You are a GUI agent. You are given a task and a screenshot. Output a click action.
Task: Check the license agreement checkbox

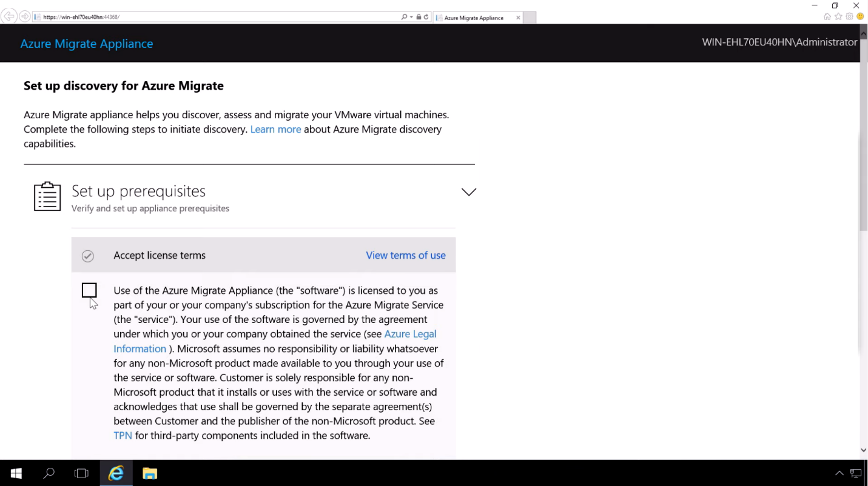coord(89,290)
